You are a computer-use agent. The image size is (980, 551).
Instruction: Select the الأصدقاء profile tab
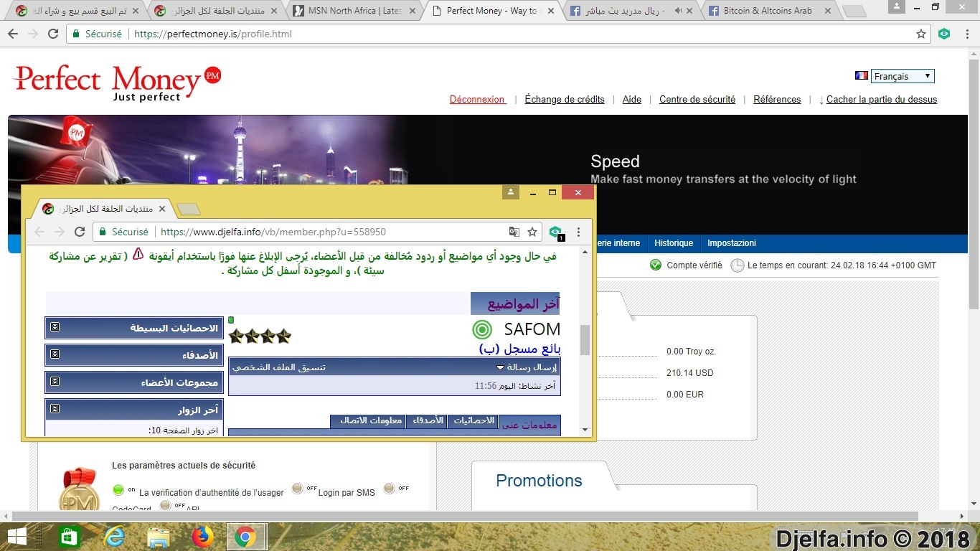[x=426, y=420]
